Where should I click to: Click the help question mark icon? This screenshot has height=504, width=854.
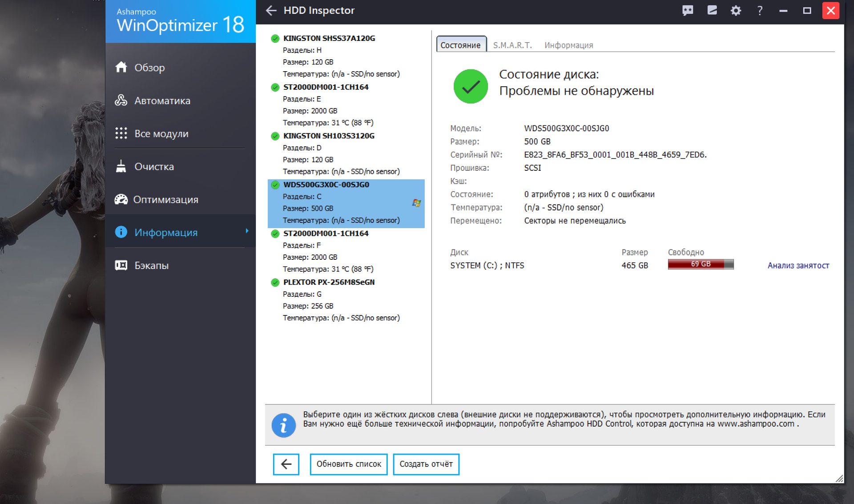[760, 11]
